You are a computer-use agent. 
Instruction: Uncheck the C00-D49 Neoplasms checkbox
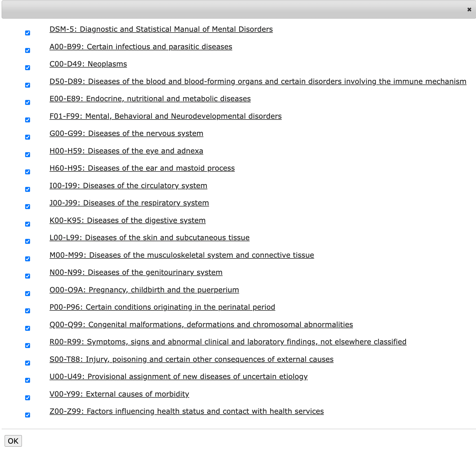(28, 68)
